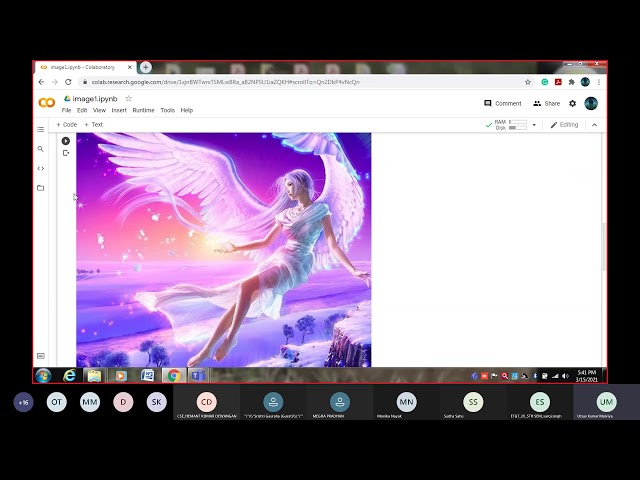Click the taskbar clock showing 5:41 PM

click(x=587, y=376)
